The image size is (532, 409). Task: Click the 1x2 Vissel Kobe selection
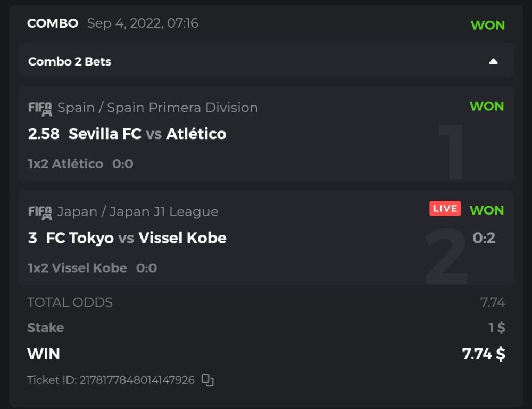(x=78, y=268)
